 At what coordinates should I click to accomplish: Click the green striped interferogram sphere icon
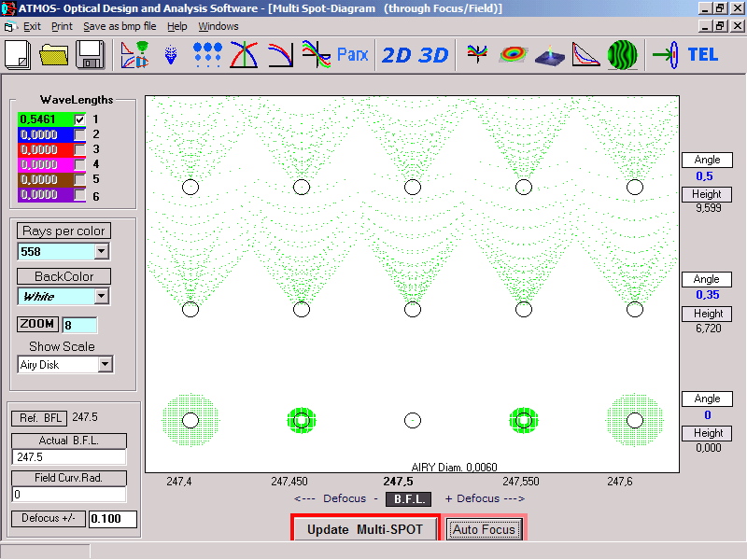(623, 55)
